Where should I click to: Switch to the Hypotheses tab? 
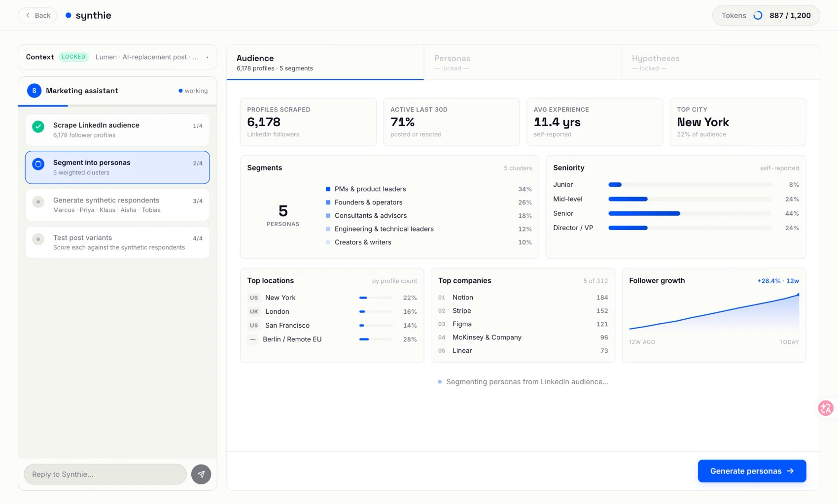pyautogui.click(x=721, y=63)
